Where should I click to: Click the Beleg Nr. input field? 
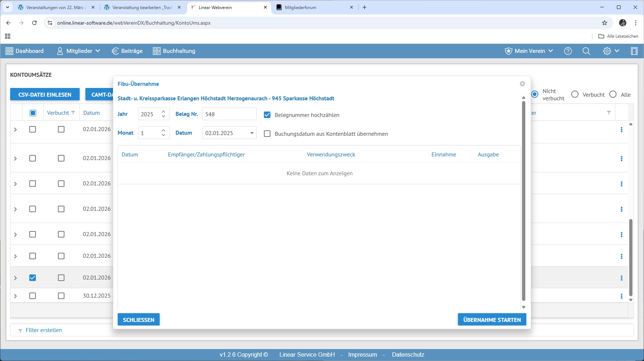[x=229, y=114]
